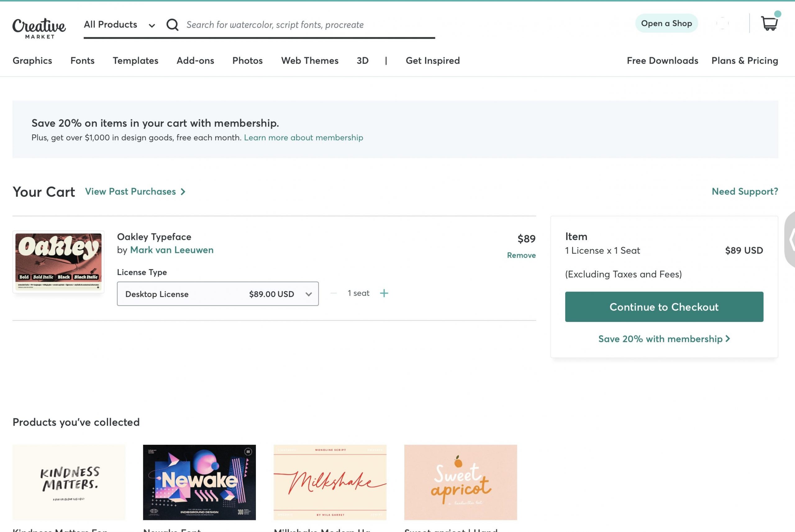Click Learn more about membership link

(304, 137)
